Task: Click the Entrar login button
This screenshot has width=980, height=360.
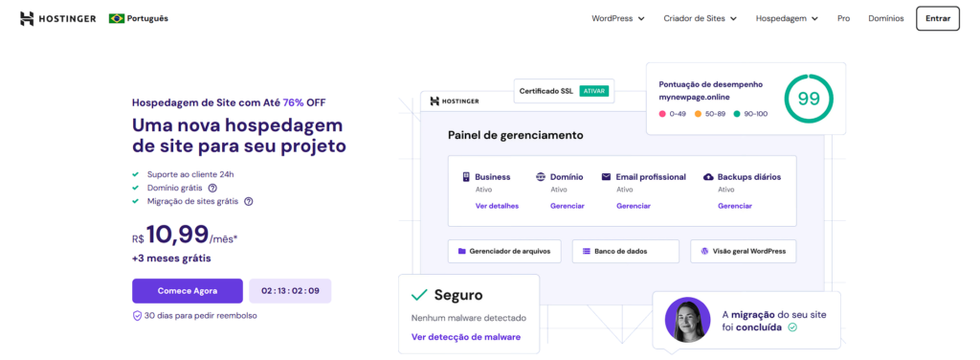Action: [938, 19]
